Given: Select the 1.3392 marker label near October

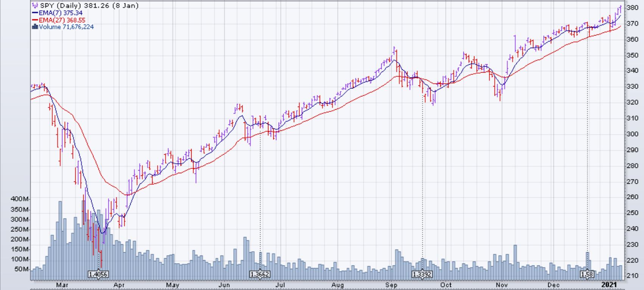Looking at the screenshot, I should [x=422, y=274].
